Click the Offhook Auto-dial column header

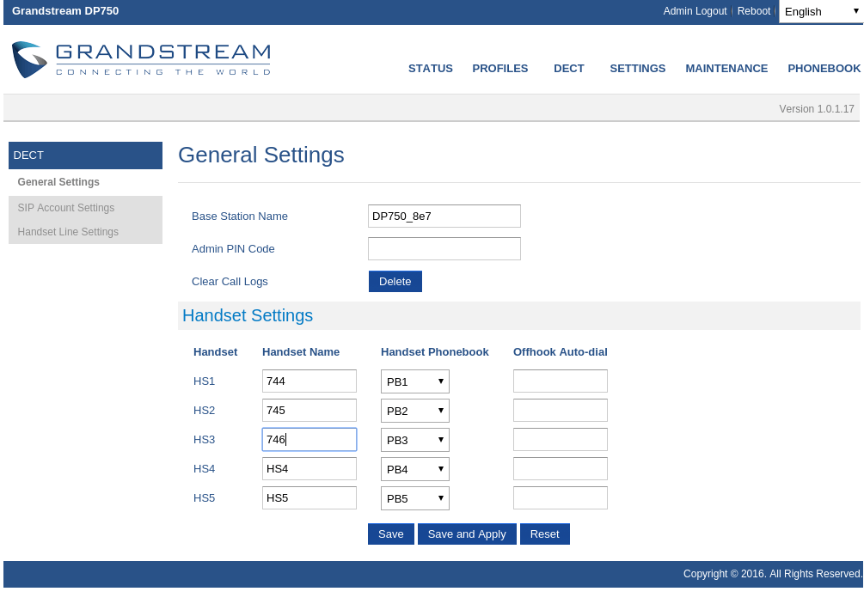click(x=561, y=351)
